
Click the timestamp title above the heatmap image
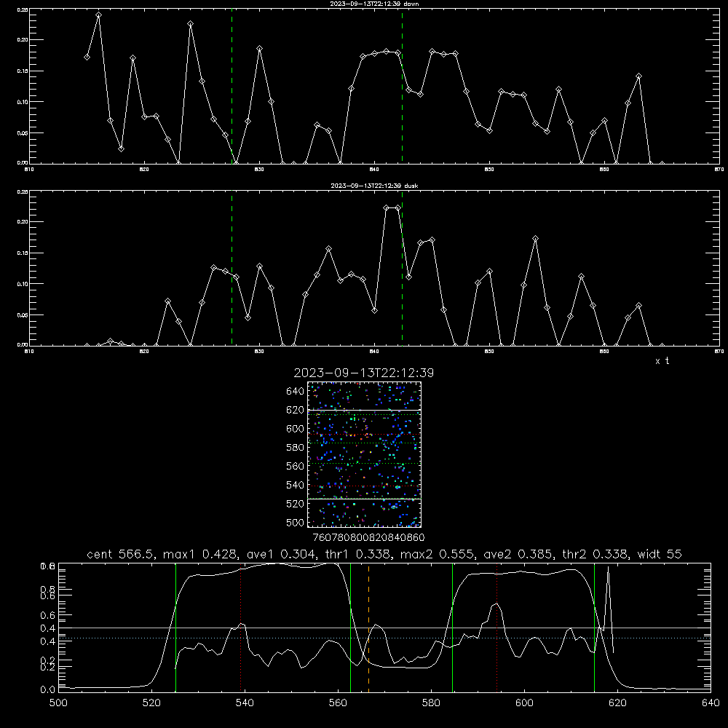click(x=364, y=373)
